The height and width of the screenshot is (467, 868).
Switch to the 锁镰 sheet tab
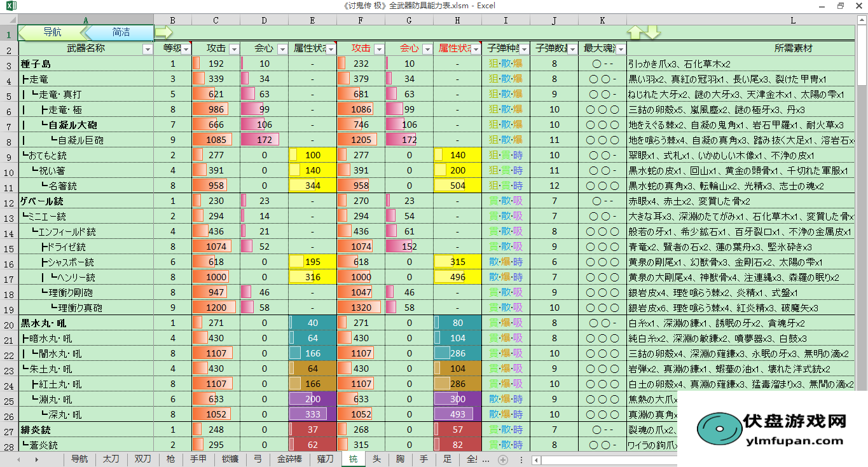coord(230,459)
